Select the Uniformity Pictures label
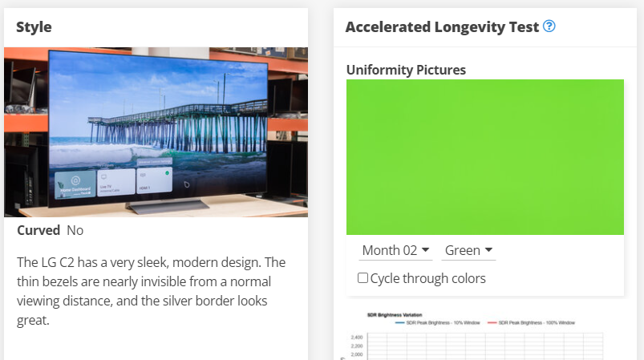Viewport: 644px width, 360px height. tap(406, 70)
